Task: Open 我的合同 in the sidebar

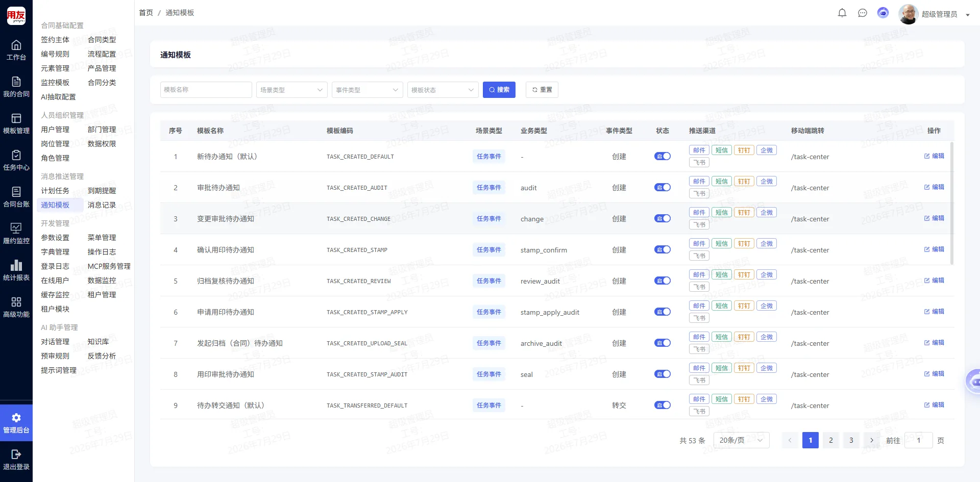Action: pos(16,87)
